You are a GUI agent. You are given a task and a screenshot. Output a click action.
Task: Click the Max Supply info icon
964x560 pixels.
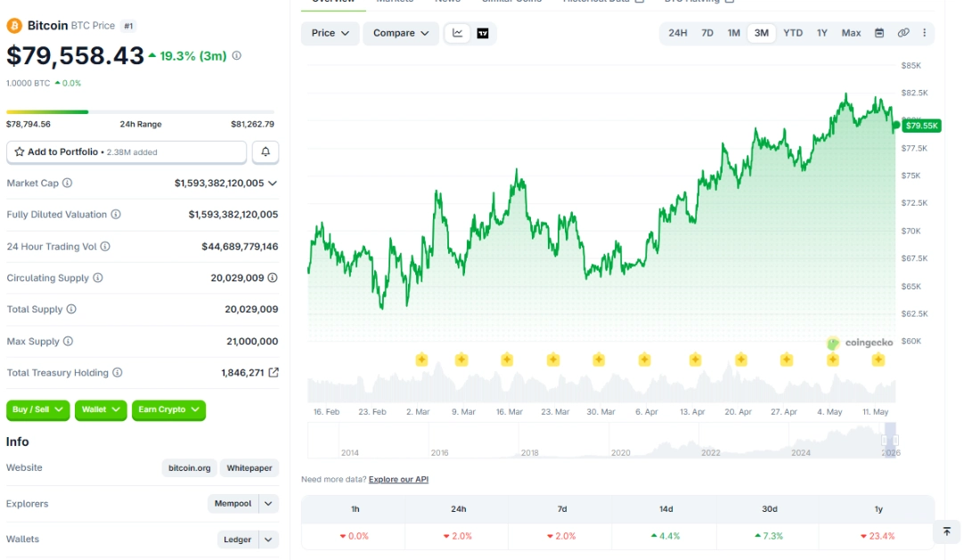[69, 341]
